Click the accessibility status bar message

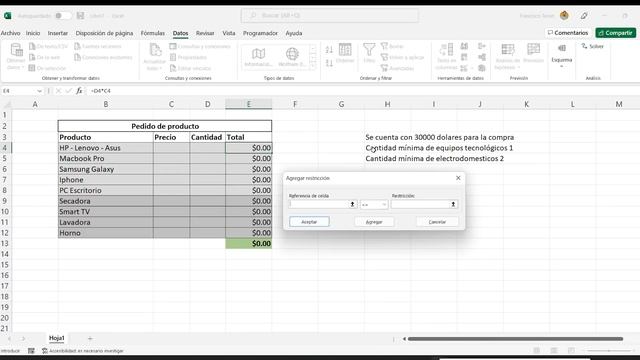pyautogui.click(x=82, y=351)
